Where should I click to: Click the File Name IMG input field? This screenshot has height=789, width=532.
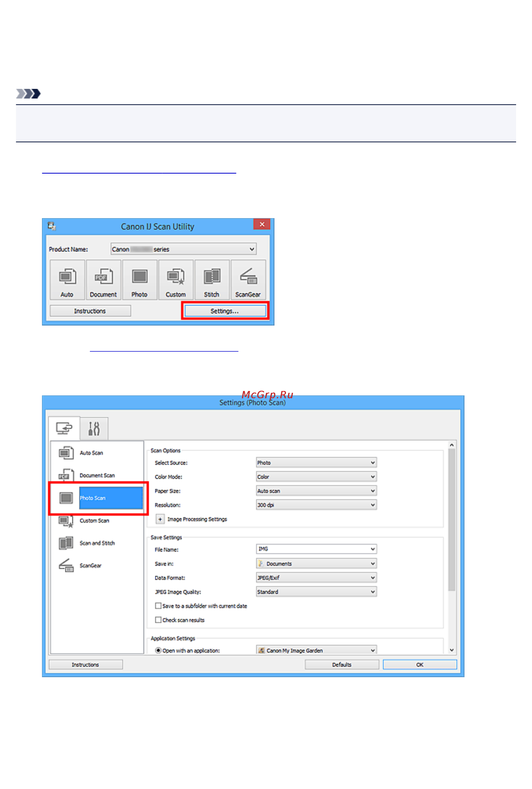316,548
